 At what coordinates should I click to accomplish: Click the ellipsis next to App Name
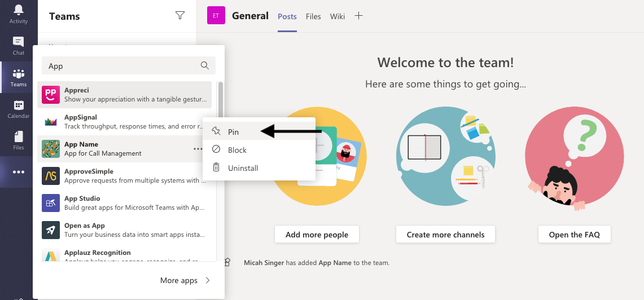[x=198, y=149]
